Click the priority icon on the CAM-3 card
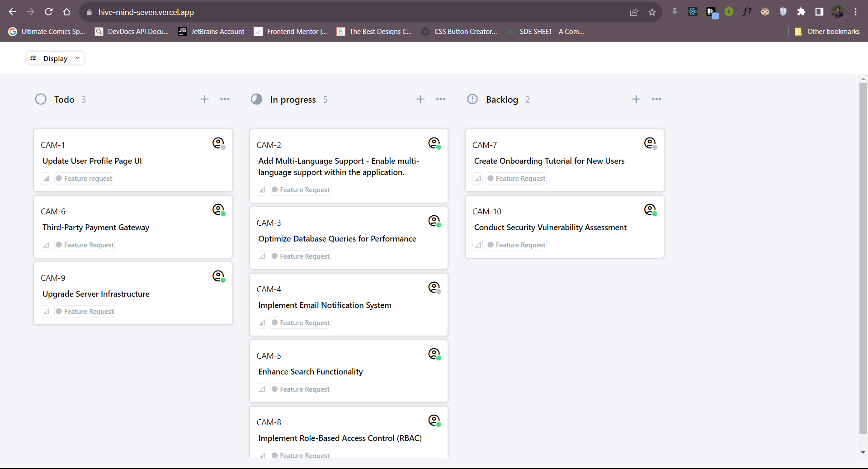Image resolution: width=868 pixels, height=469 pixels. click(x=262, y=256)
